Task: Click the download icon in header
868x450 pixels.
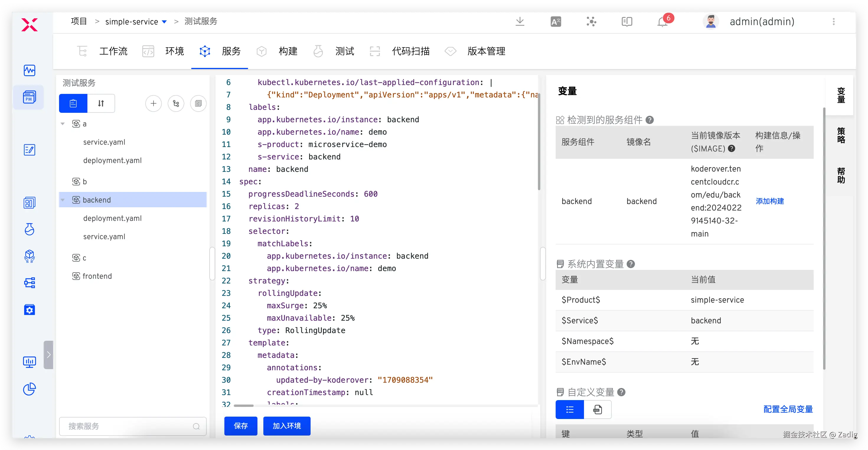Action: (520, 22)
